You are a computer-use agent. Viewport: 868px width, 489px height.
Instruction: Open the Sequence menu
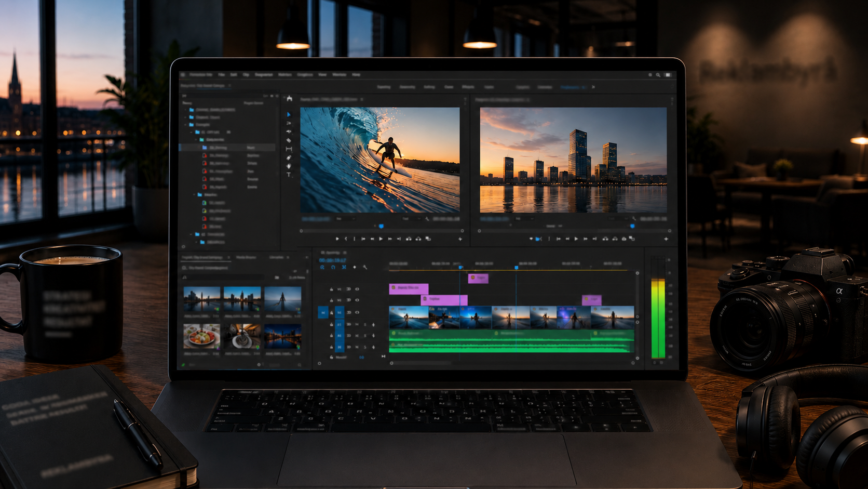coord(264,75)
